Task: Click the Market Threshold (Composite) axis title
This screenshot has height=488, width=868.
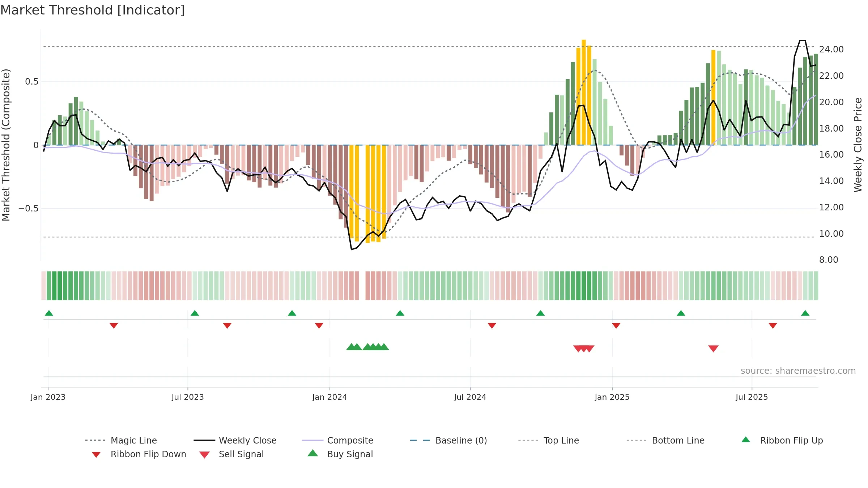Action: coord(6,145)
